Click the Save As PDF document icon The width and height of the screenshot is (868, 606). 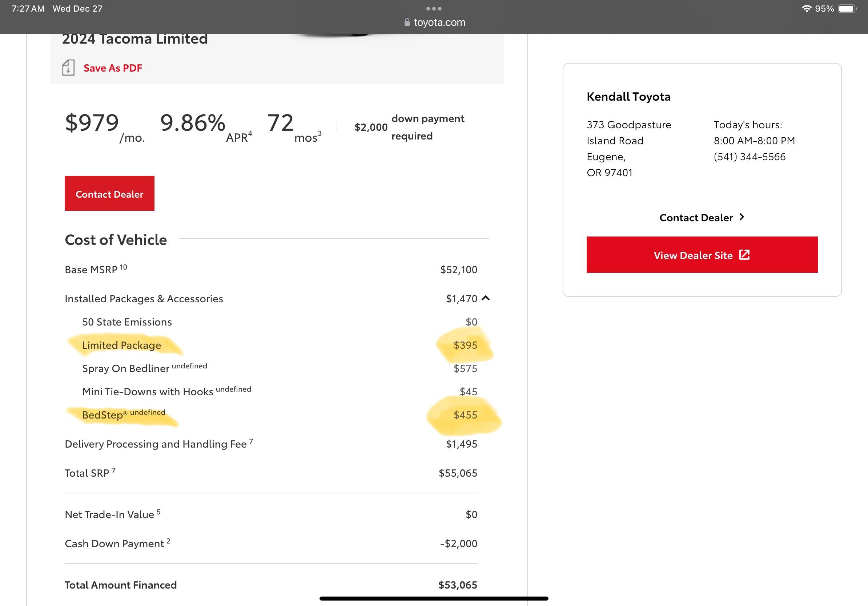(68, 68)
